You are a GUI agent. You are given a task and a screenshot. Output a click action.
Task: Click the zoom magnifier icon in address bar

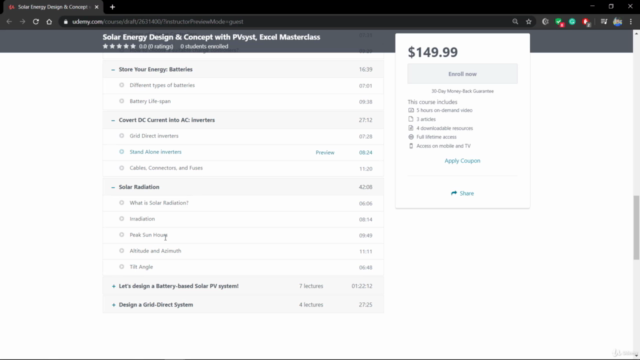515,22
